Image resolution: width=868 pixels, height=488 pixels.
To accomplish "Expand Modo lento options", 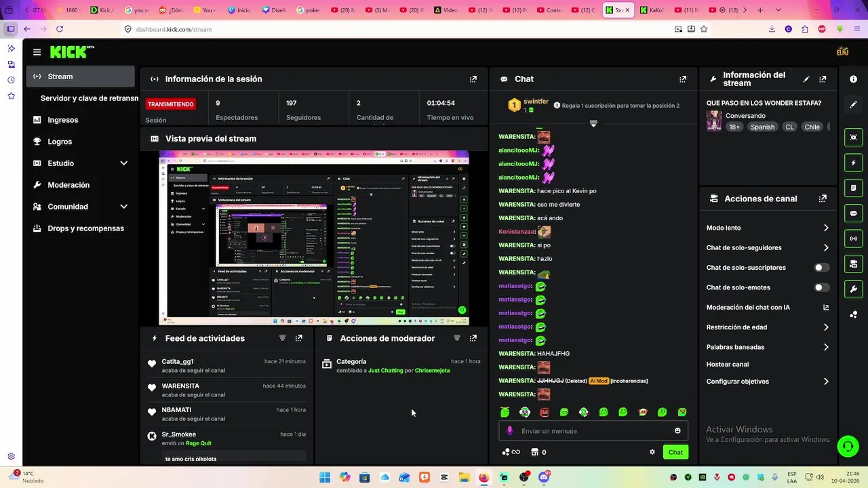I will (826, 228).
